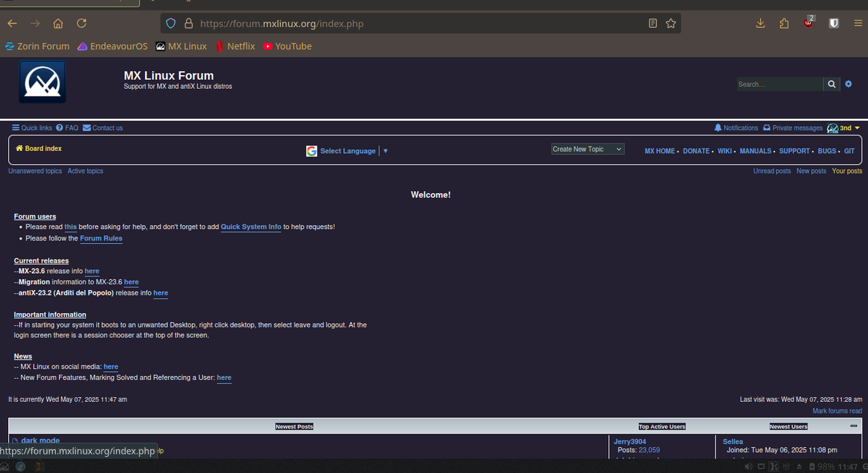This screenshot has height=473, width=868.
Task: Open the battery indicator in system tray
Action: [812, 466]
